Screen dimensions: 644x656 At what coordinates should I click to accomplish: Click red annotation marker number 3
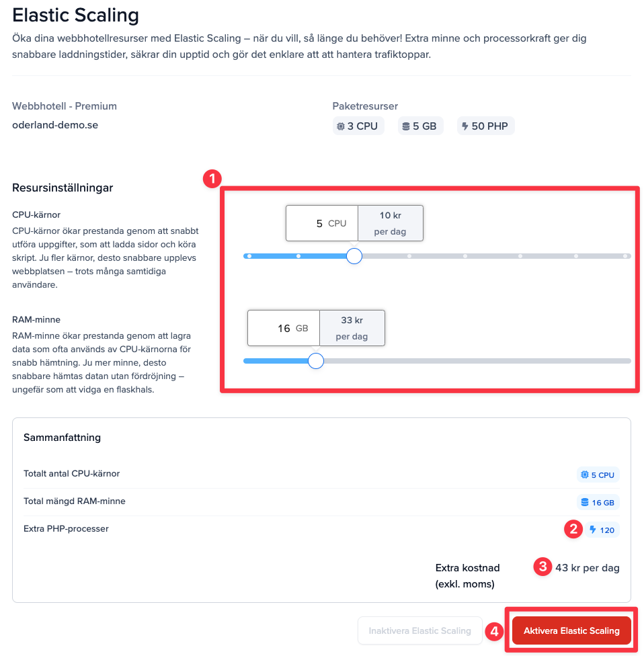click(x=542, y=567)
